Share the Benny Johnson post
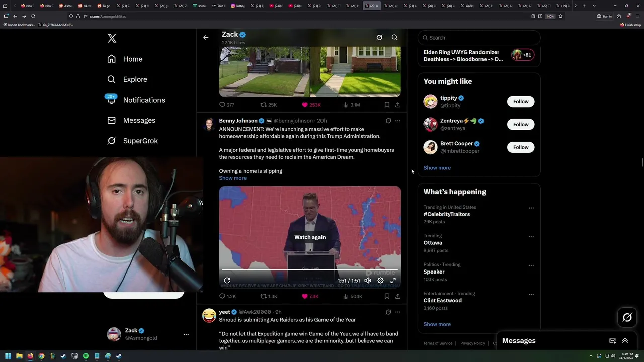644x362 pixels. pos(398,296)
